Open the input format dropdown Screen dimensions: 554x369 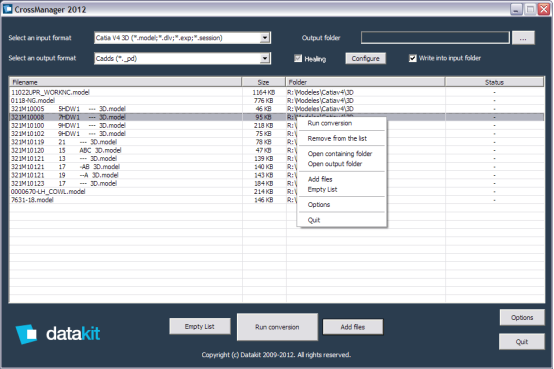(265, 38)
